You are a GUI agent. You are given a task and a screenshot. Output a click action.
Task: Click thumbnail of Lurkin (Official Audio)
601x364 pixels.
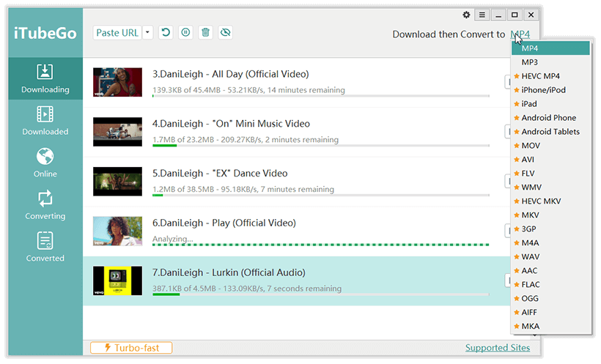coord(117,281)
